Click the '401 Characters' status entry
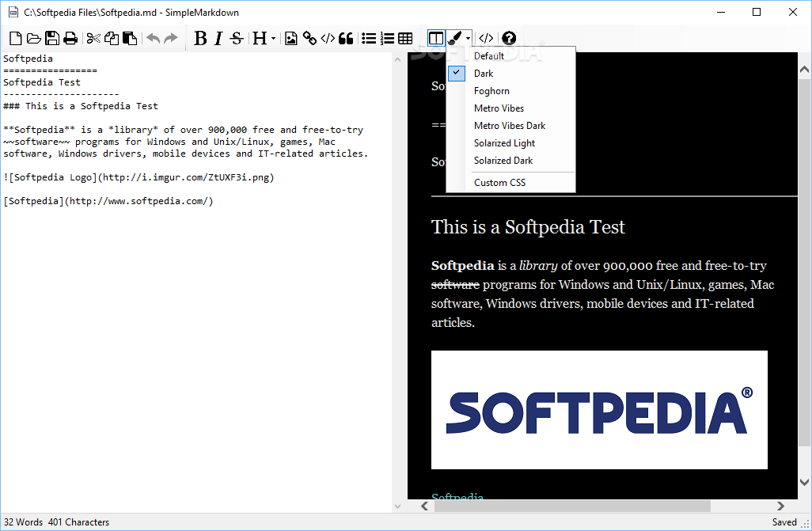This screenshot has width=812, height=531. pyautogui.click(x=78, y=522)
